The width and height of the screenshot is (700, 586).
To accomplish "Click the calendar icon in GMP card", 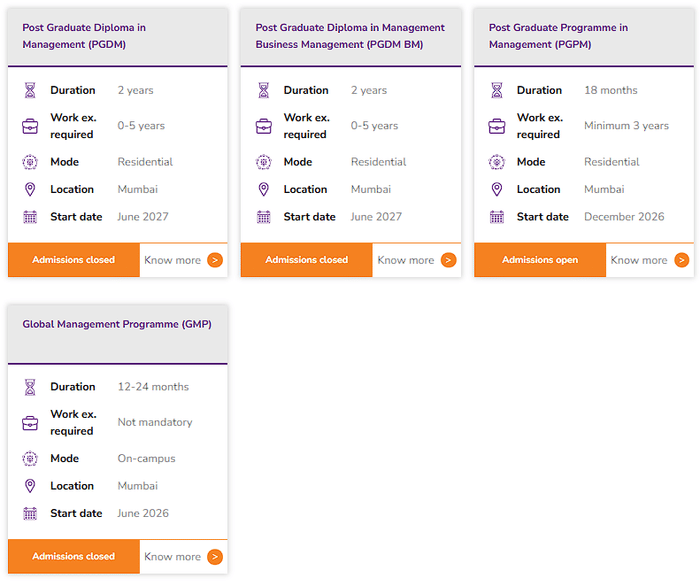I will [x=30, y=514].
